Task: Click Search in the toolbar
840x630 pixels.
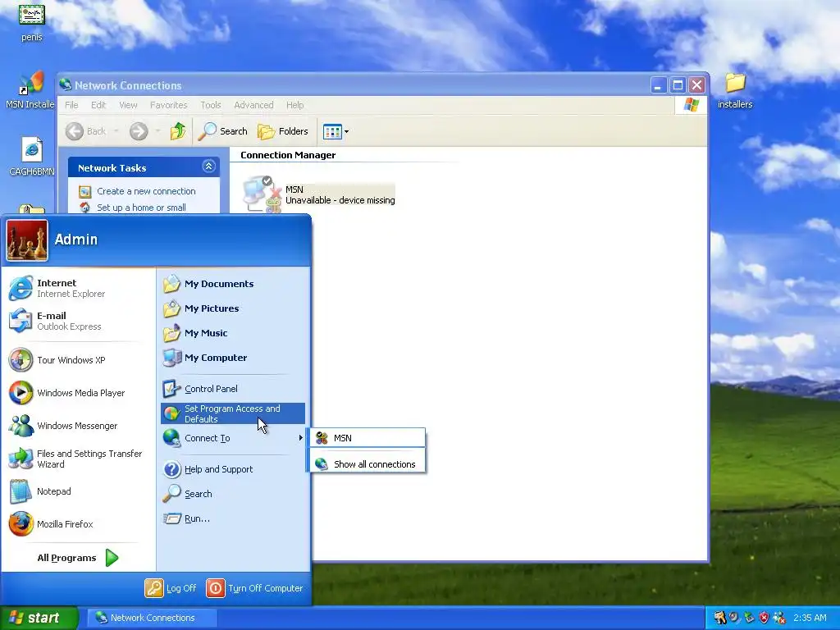Action: (x=223, y=131)
